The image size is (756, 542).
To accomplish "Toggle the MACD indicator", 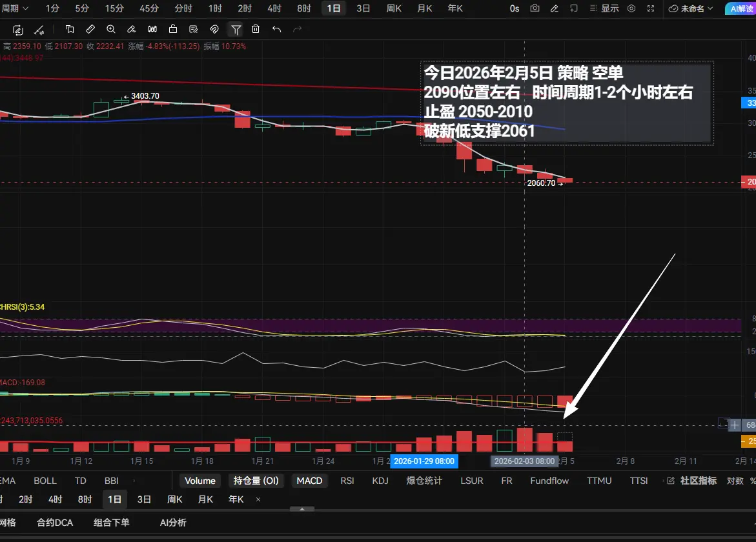I will click(309, 481).
